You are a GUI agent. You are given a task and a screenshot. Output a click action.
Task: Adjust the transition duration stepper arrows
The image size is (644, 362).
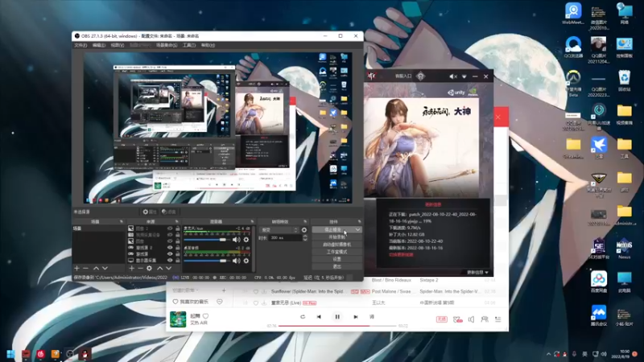(x=304, y=237)
